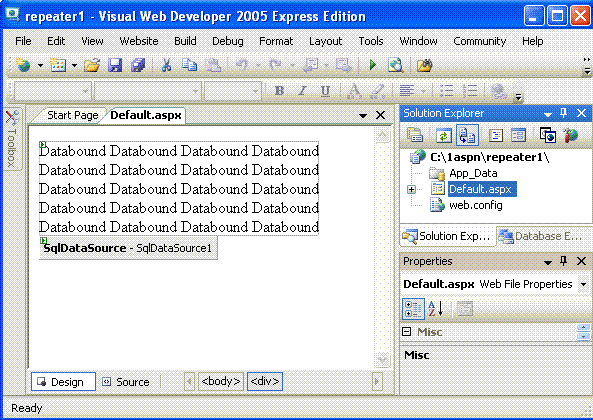Click the Copy Web Site icon
The width and height of the screenshot is (593, 420).
click(x=547, y=135)
